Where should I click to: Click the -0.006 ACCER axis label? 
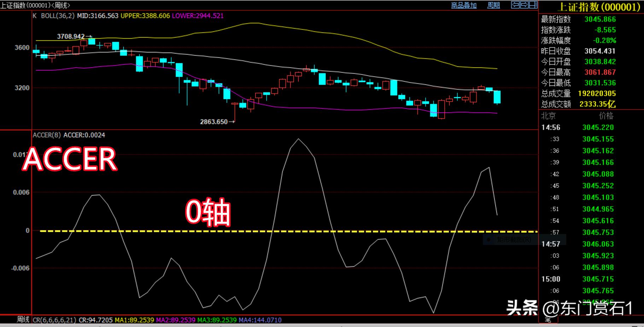(20, 268)
